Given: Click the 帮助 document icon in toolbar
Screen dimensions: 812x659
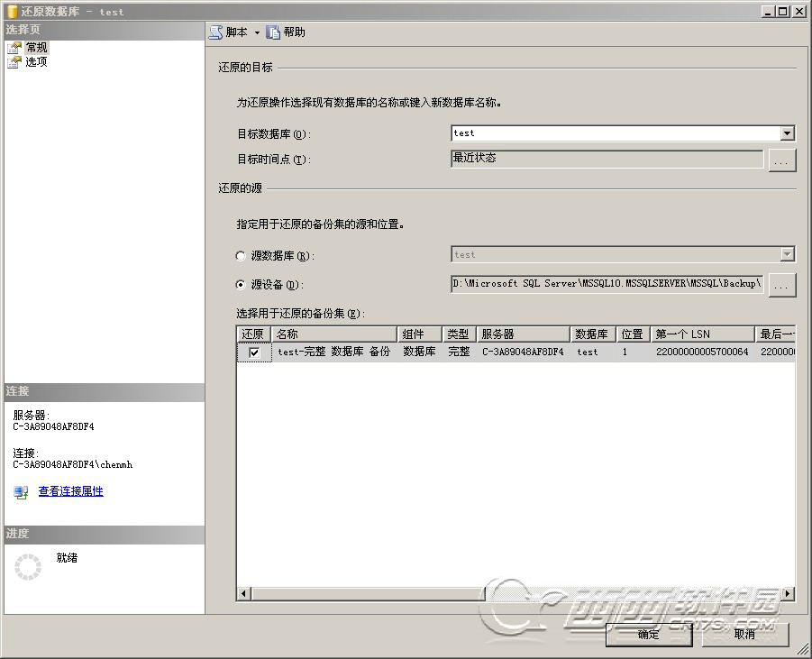Looking at the screenshot, I should (274, 32).
